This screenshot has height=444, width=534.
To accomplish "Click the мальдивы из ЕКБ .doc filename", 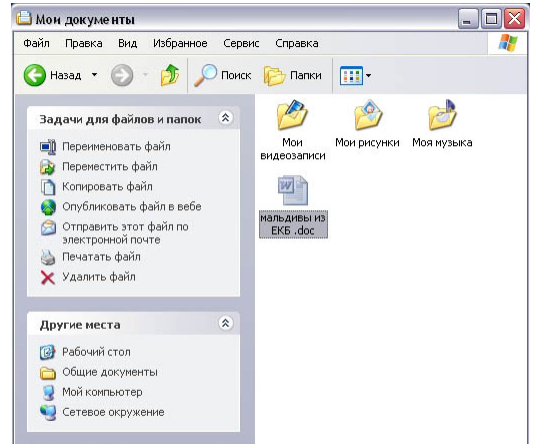I will tap(293, 224).
